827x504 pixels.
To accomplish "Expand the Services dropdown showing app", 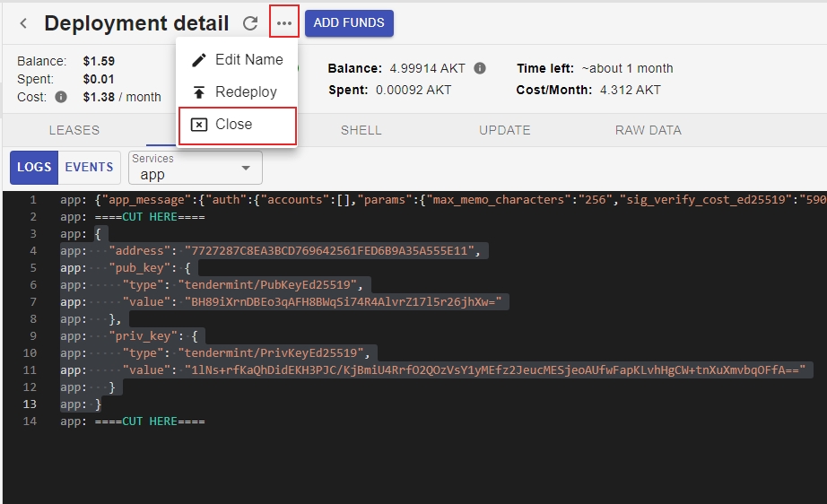I will [x=196, y=168].
